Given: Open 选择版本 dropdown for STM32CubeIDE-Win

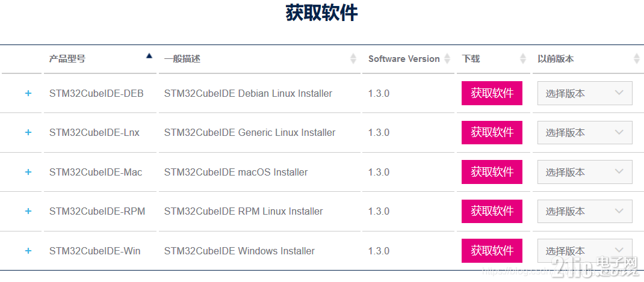Looking at the screenshot, I should [x=585, y=251].
